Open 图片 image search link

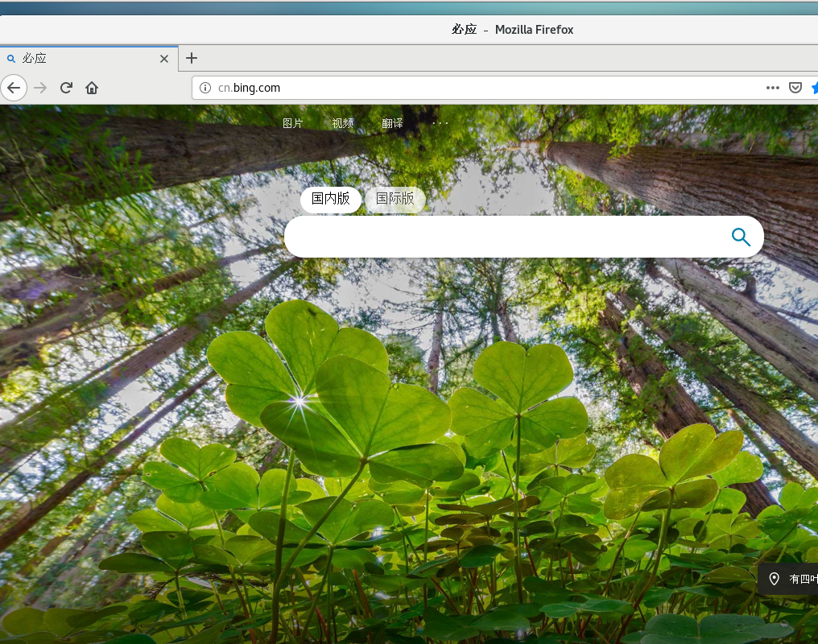293,123
